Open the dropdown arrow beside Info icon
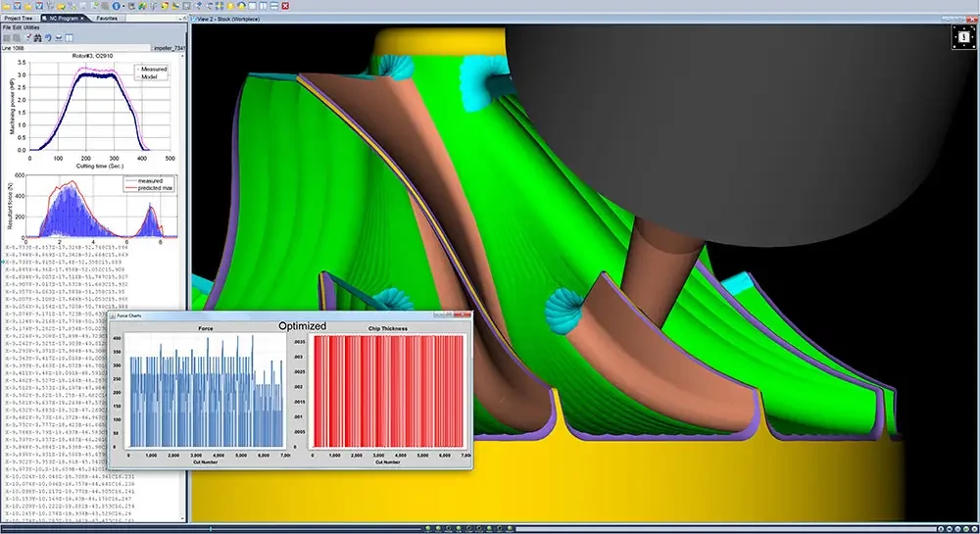This screenshot has width=980, height=534. coord(123,6)
